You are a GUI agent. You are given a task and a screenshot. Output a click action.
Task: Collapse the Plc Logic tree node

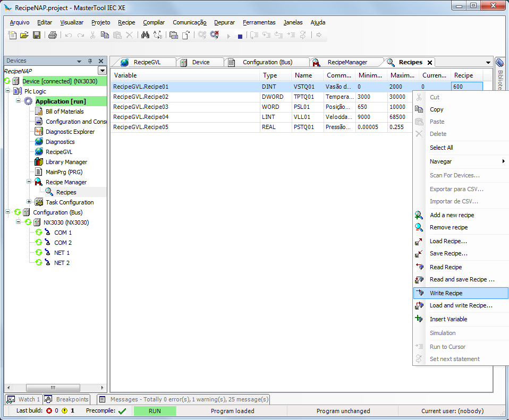point(8,91)
